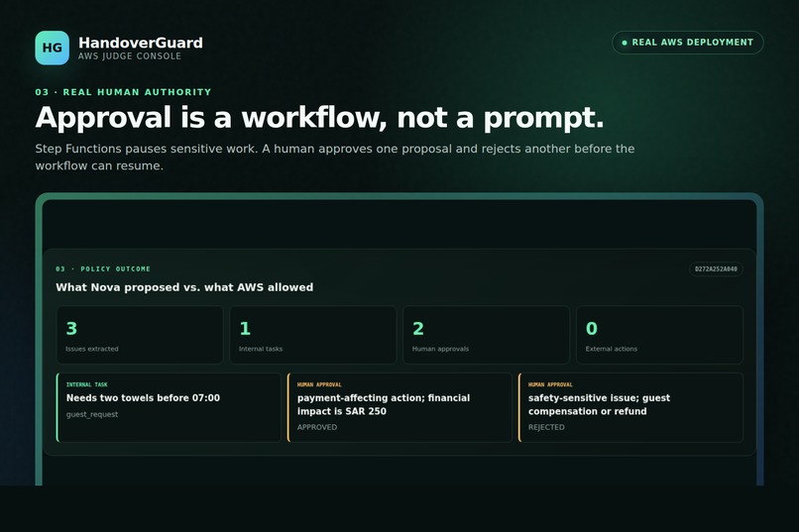Click the Internal Task tag label
The image size is (799, 532).
click(x=86, y=384)
